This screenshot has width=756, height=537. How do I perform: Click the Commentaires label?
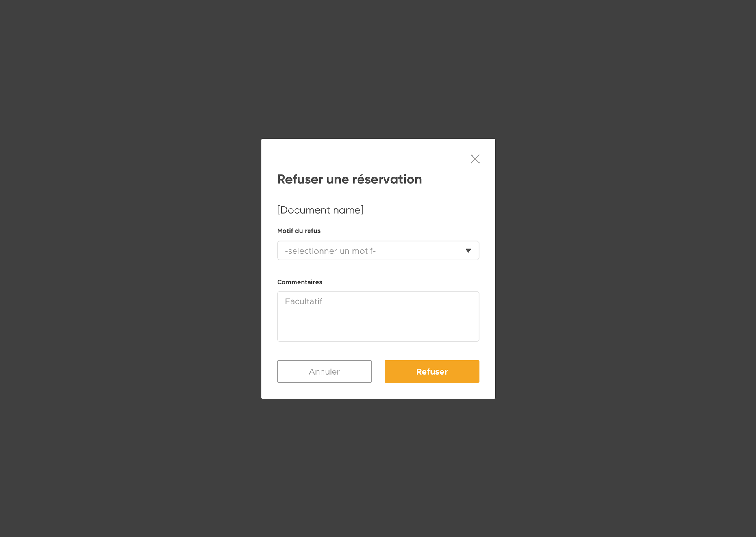pyautogui.click(x=300, y=282)
